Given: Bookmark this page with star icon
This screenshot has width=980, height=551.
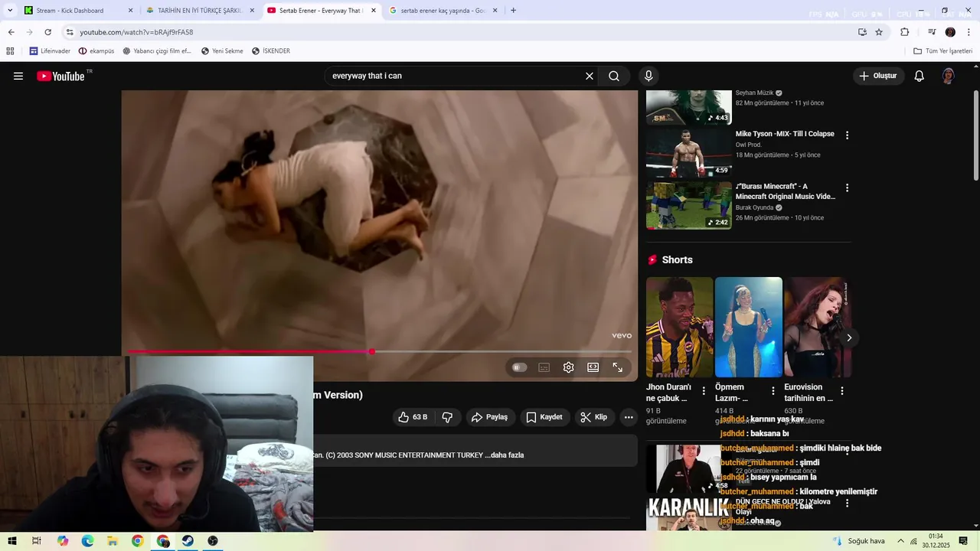Looking at the screenshot, I should (x=879, y=32).
